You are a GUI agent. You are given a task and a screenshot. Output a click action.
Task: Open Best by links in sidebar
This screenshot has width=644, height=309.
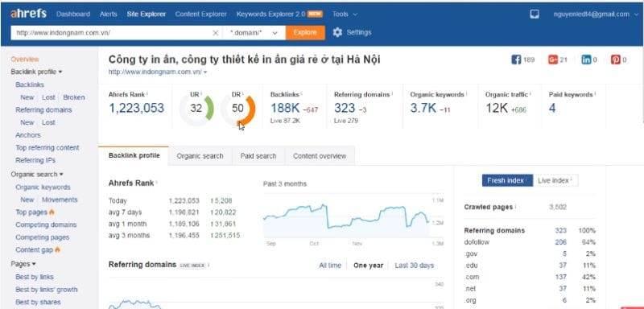35,277
